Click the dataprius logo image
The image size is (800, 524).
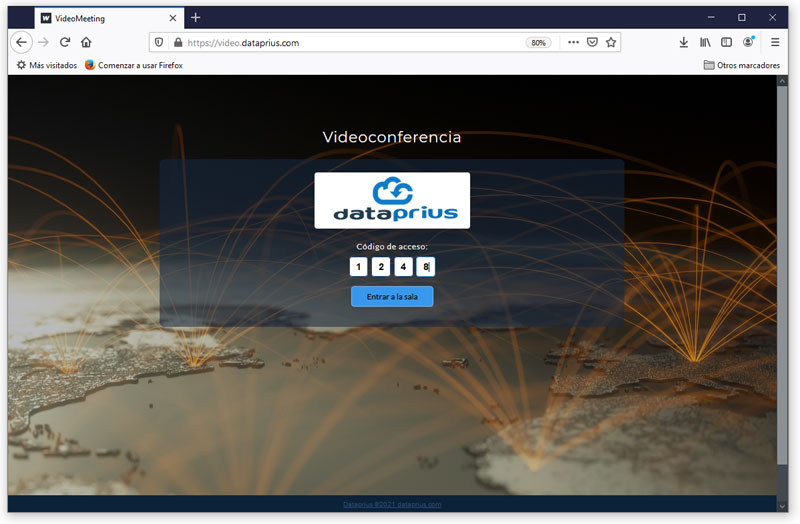click(392, 201)
